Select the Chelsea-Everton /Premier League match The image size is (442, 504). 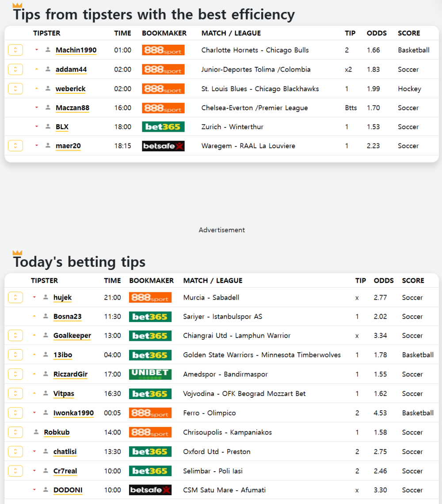(x=255, y=108)
